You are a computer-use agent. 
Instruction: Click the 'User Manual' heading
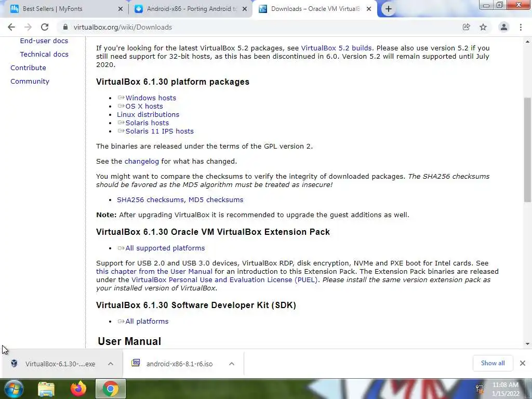129,341
